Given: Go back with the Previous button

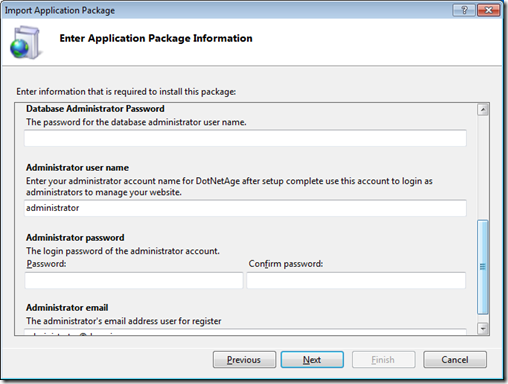Looking at the screenshot, I should click(244, 360).
